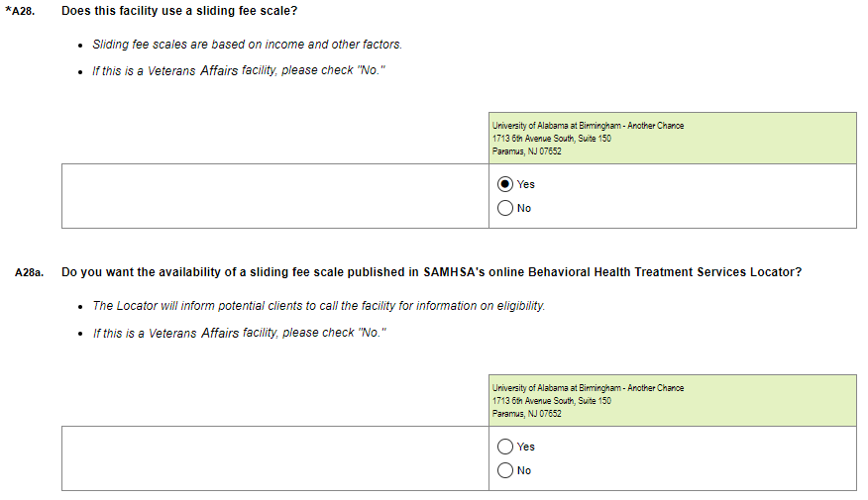Select the No radio button for question A28
The height and width of the screenshot is (500, 868).
click(505, 208)
